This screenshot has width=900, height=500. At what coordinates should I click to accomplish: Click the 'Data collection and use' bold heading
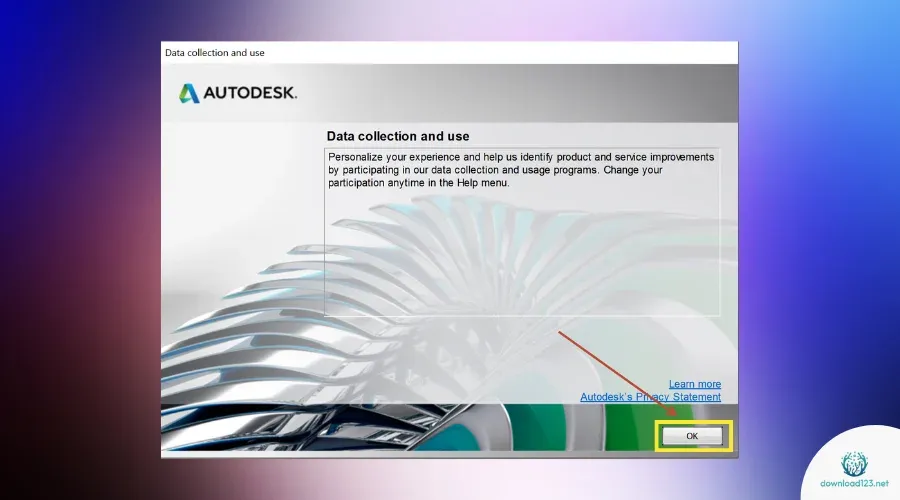click(398, 137)
